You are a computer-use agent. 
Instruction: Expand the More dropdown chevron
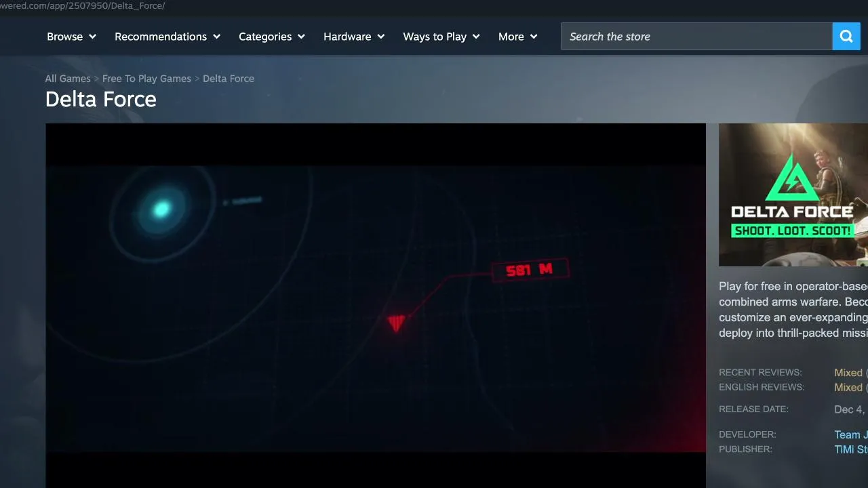[x=534, y=37]
